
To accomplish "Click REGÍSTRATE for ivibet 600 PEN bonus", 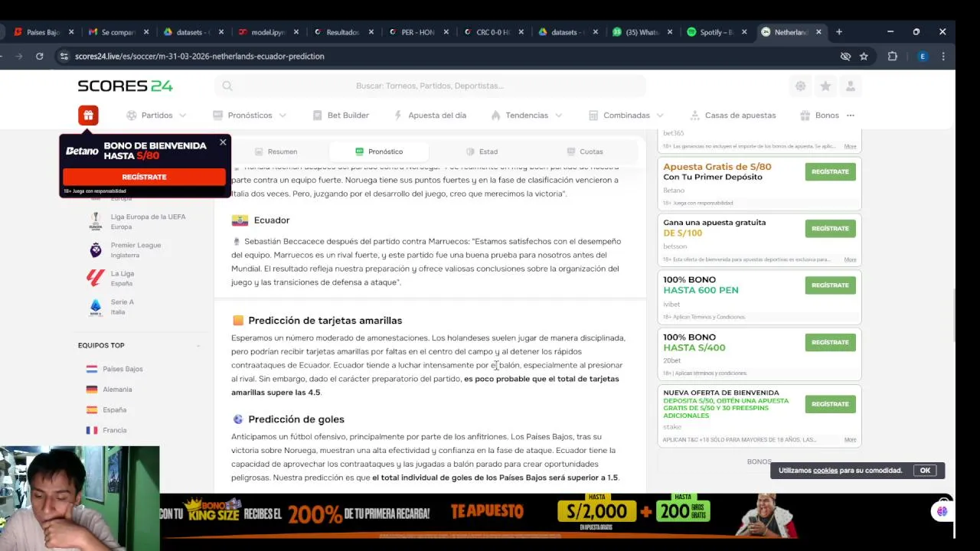I will pos(830,285).
